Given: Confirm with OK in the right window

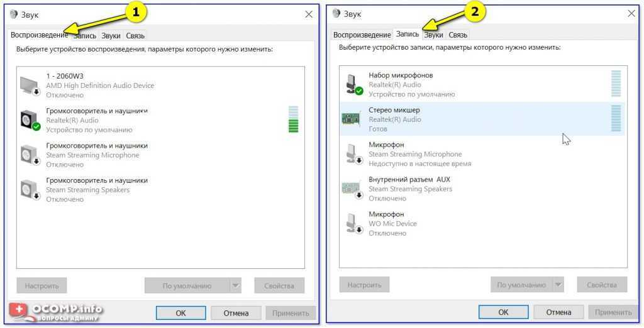Looking at the screenshot, I should tap(504, 312).
